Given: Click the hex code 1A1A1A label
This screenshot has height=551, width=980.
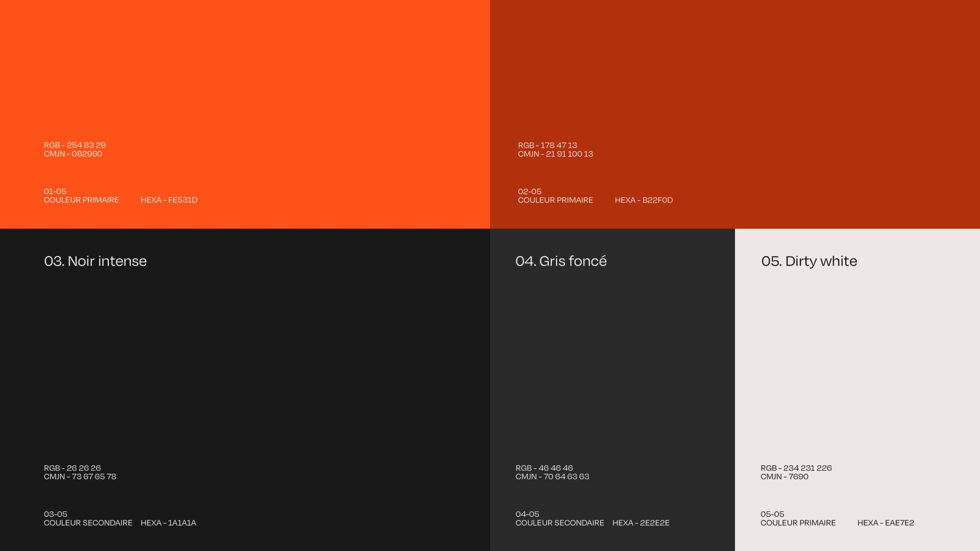Looking at the screenshot, I should tap(168, 523).
